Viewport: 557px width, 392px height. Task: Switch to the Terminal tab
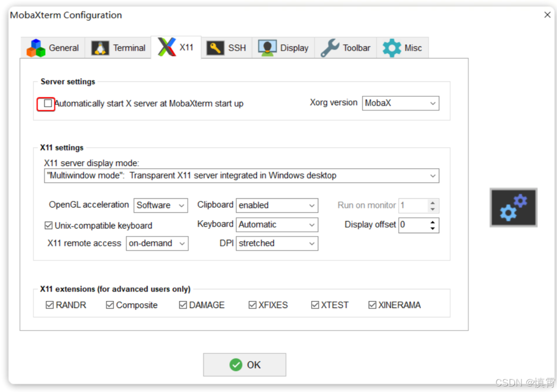point(118,48)
